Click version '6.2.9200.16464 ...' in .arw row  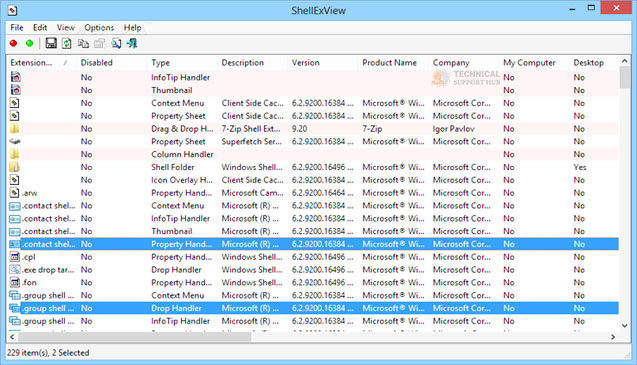323,193
